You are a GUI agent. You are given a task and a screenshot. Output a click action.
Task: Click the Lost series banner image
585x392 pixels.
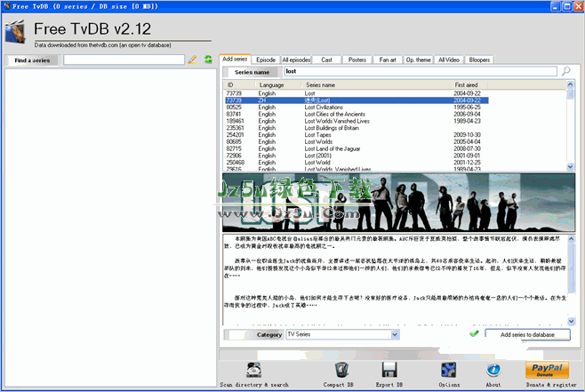[398, 203]
